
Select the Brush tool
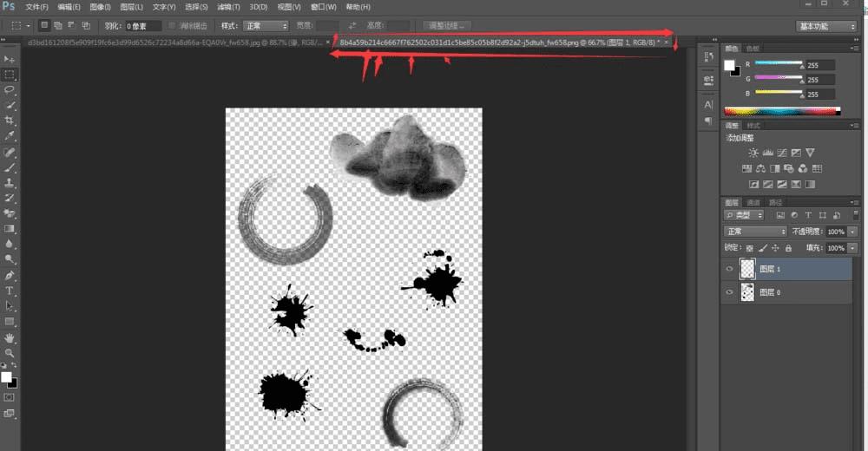pos(10,167)
